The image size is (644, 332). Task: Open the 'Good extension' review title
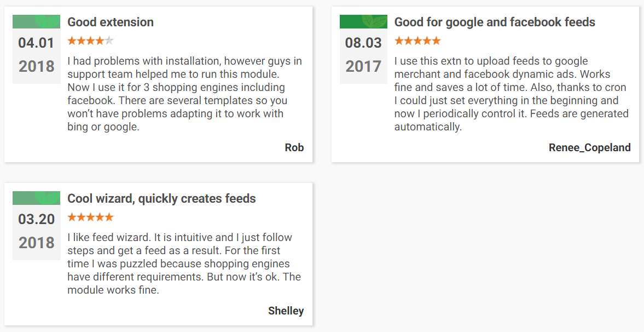(x=111, y=22)
